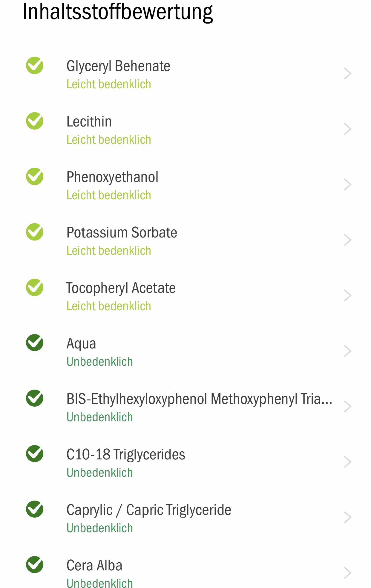Click the dark green checkmark next to Aqua

click(35, 343)
